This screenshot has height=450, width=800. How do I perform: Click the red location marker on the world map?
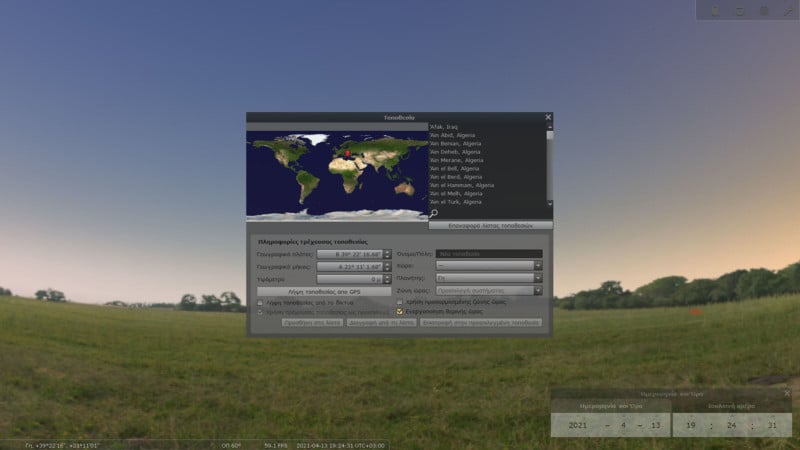[347, 153]
